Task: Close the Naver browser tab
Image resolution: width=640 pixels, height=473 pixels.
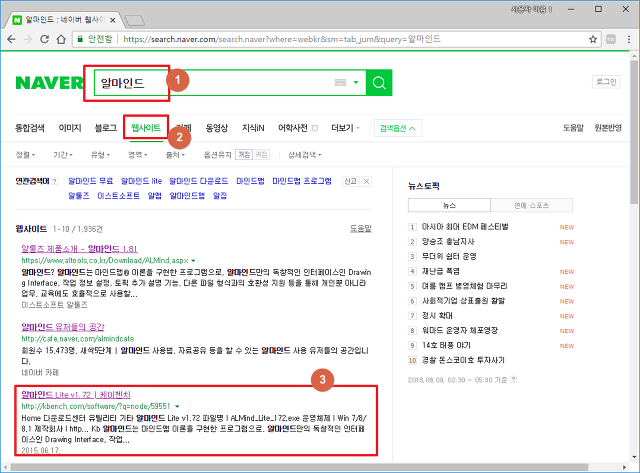Action: click(113, 20)
